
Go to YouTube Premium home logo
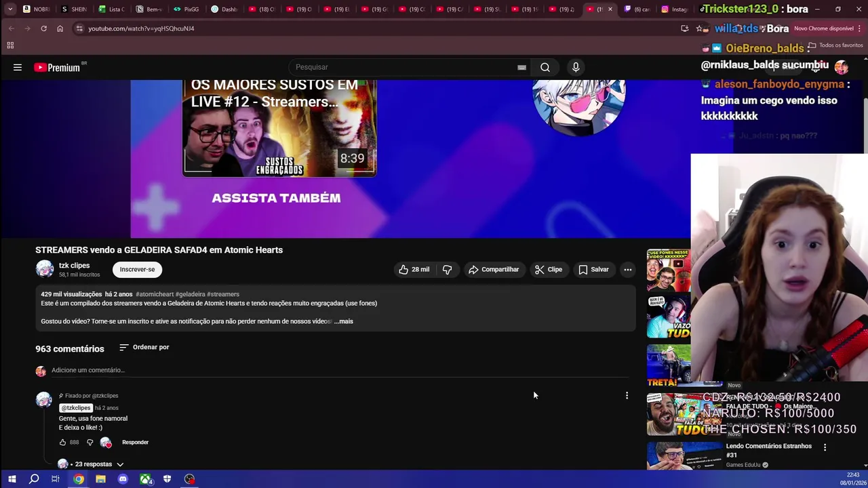tap(57, 67)
